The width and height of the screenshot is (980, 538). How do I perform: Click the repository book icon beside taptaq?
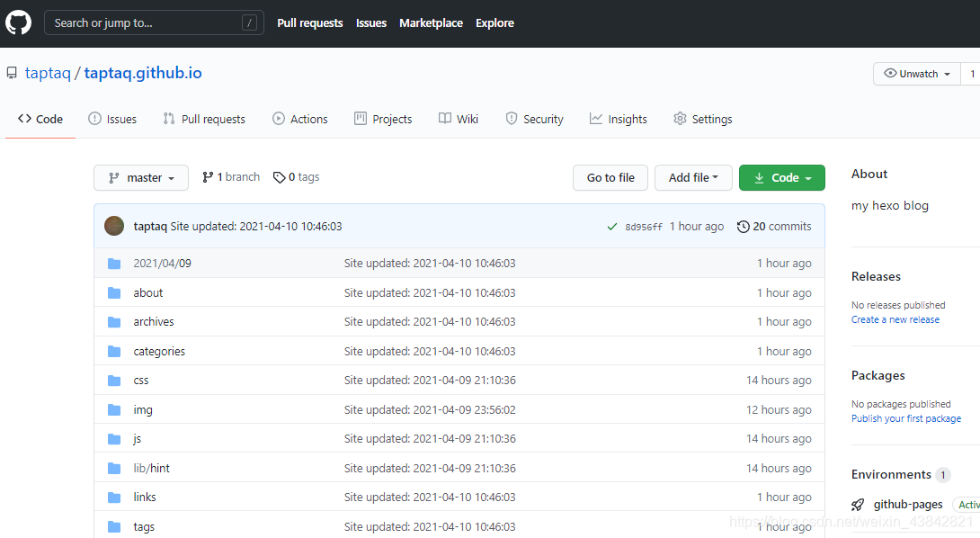point(12,73)
